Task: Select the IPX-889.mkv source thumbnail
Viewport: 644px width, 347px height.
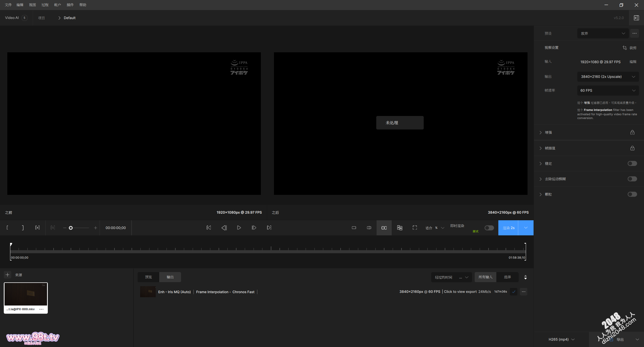Action: coord(26,294)
